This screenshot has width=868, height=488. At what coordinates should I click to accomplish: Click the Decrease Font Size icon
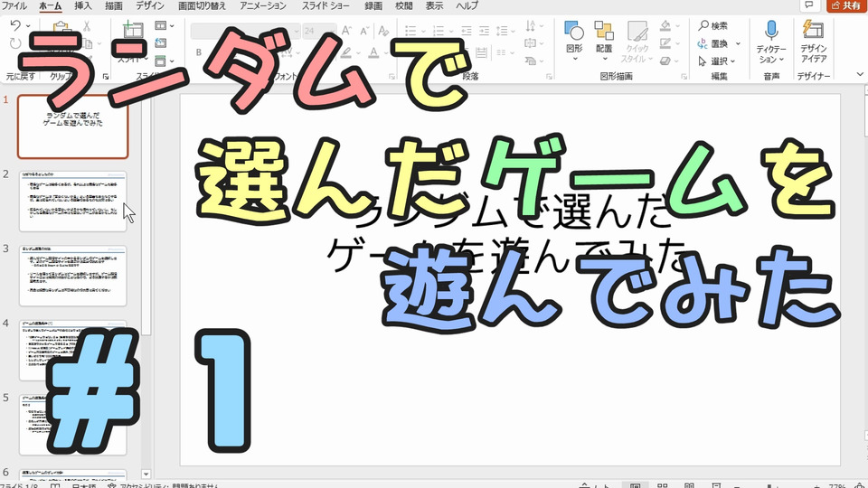point(364,31)
